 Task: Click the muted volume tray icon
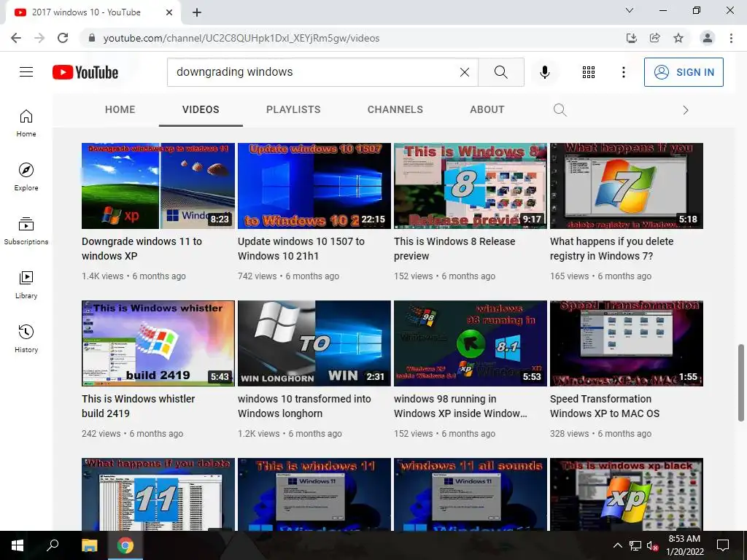point(652,545)
